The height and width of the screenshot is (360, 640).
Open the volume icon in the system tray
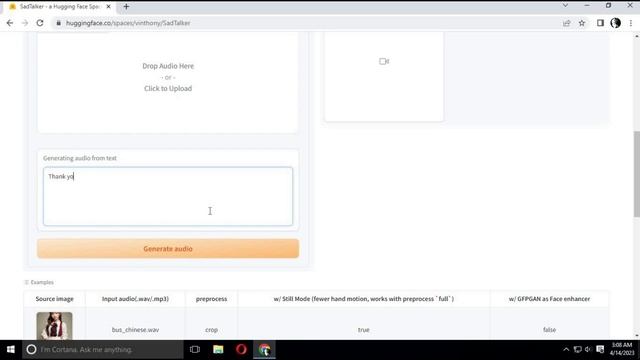point(588,350)
